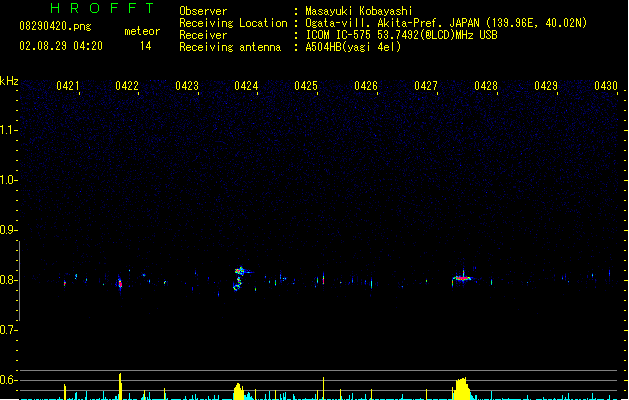This screenshot has width=629, height=400.
Task: Click the 0425 time marker
Action: (x=306, y=86)
